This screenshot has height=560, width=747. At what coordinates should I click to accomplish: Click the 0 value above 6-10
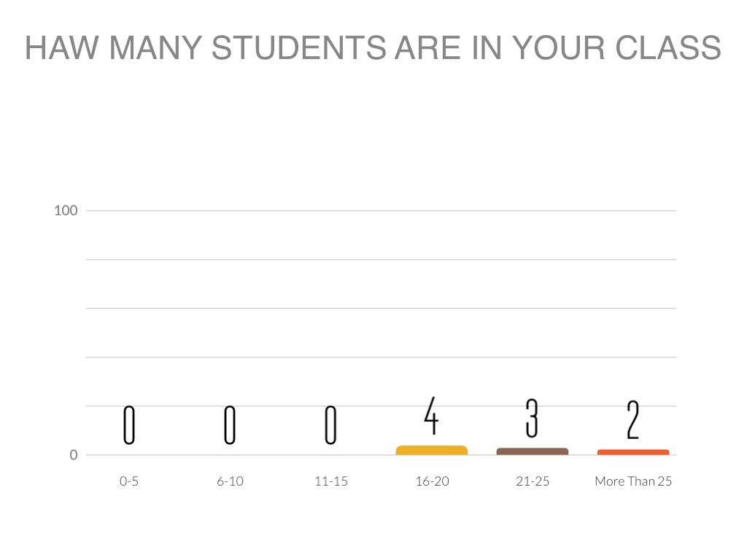coord(230,425)
